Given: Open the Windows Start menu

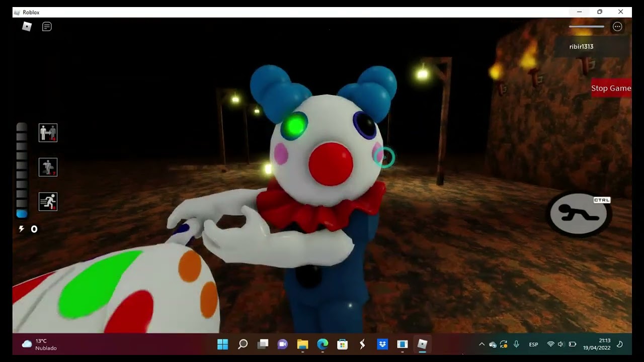Looking at the screenshot, I should (222, 344).
